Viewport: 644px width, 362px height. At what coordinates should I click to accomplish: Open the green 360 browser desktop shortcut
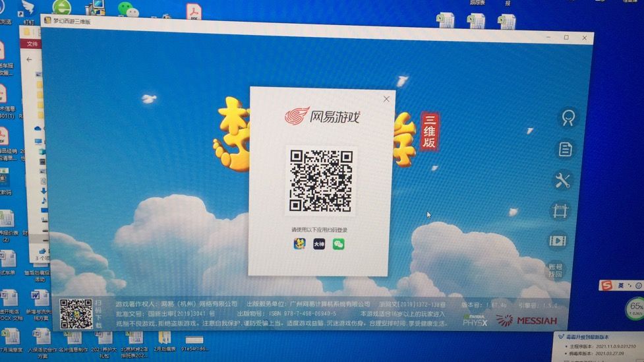61,7
